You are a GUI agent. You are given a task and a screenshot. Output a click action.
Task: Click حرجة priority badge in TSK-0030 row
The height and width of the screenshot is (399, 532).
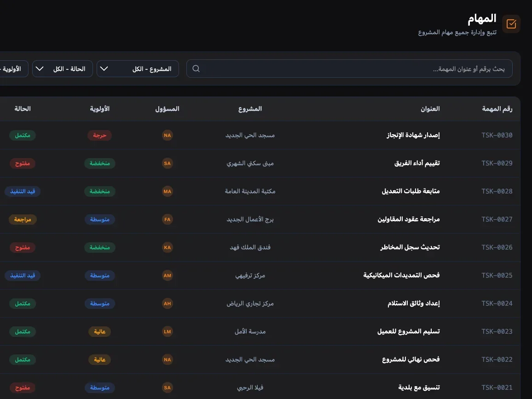click(100, 135)
